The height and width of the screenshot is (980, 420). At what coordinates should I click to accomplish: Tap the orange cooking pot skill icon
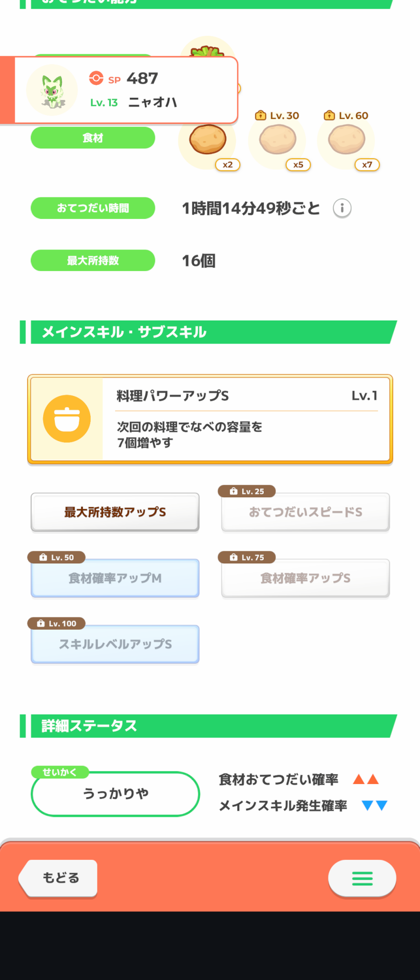[67, 419]
